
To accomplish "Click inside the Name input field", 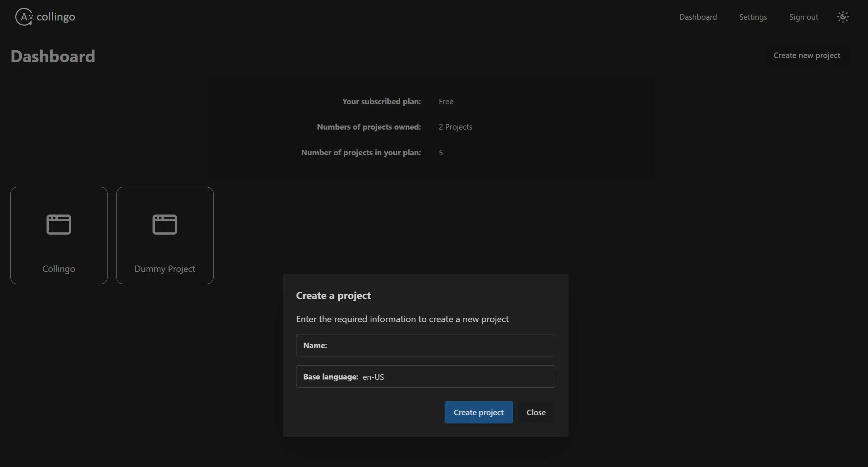I will [425, 345].
